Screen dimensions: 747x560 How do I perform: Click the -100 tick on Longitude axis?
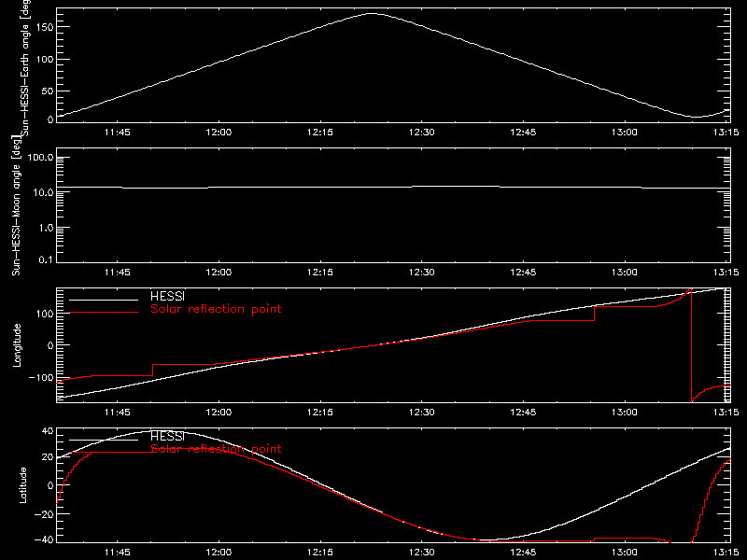(x=40, y=377)
